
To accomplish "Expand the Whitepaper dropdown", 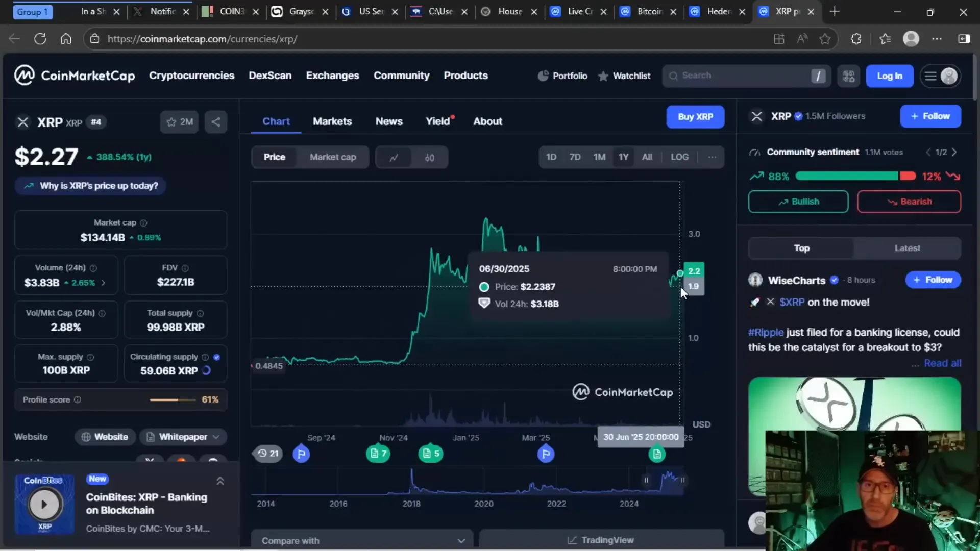I will [183, 437].
